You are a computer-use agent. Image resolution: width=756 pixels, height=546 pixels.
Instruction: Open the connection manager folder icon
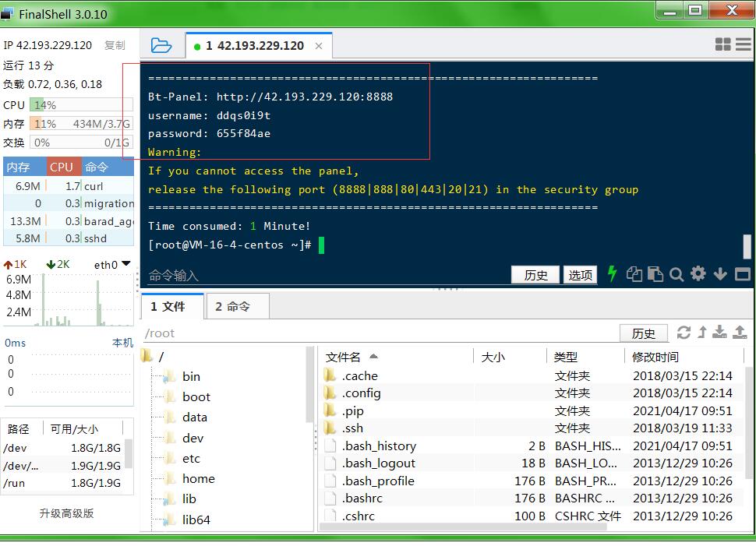tap(161, 45)
